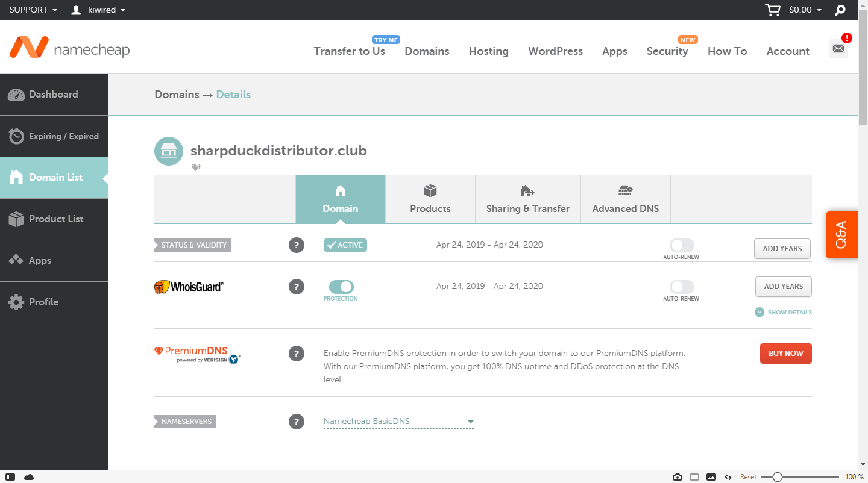
Task: Click the Status & Validity label
Action: (x=193, y=245)
